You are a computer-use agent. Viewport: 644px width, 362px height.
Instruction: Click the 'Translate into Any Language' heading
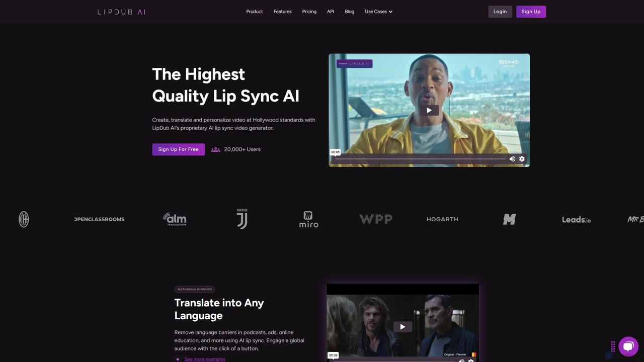click(x=219, y=309)
